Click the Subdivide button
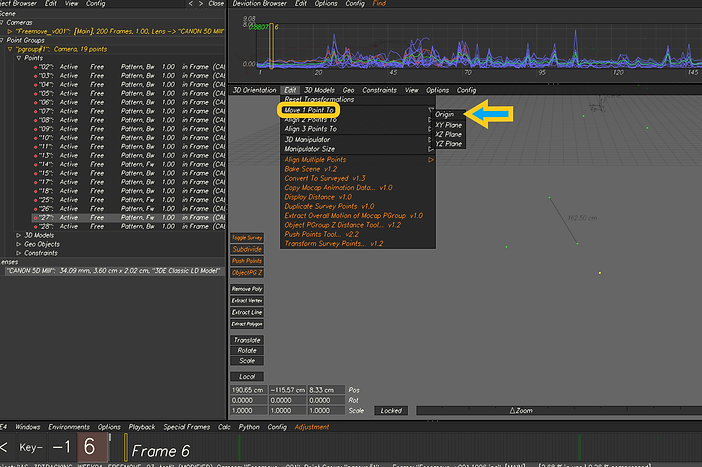This screenshot has height=467, width=702. coord(247,249)
